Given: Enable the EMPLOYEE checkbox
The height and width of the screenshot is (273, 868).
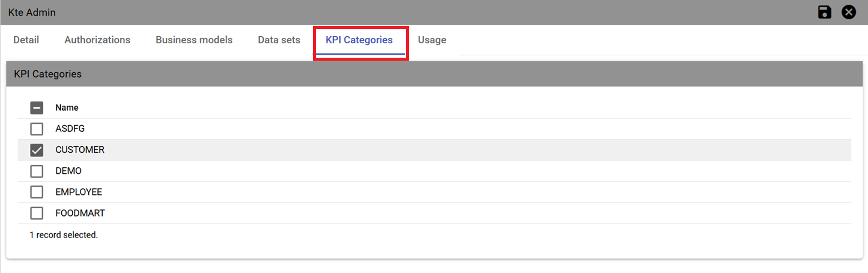Looking at the screenshot, I should (x=37, y=192).
